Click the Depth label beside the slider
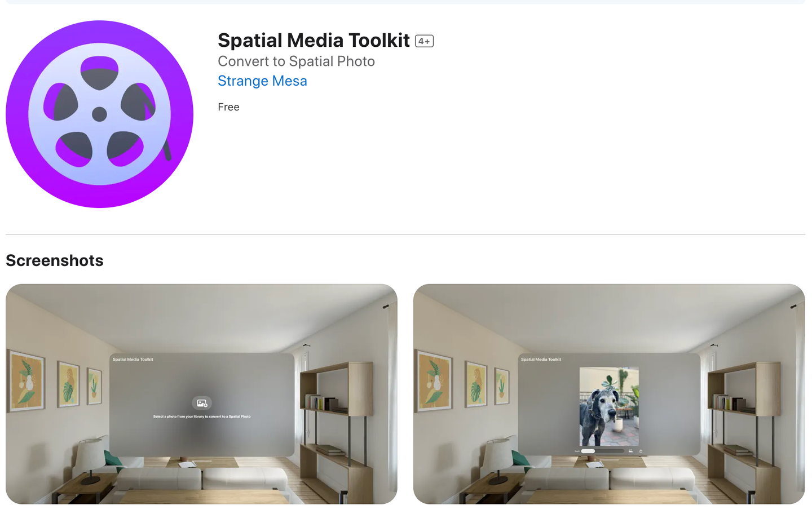 click(x=577, y=451)
